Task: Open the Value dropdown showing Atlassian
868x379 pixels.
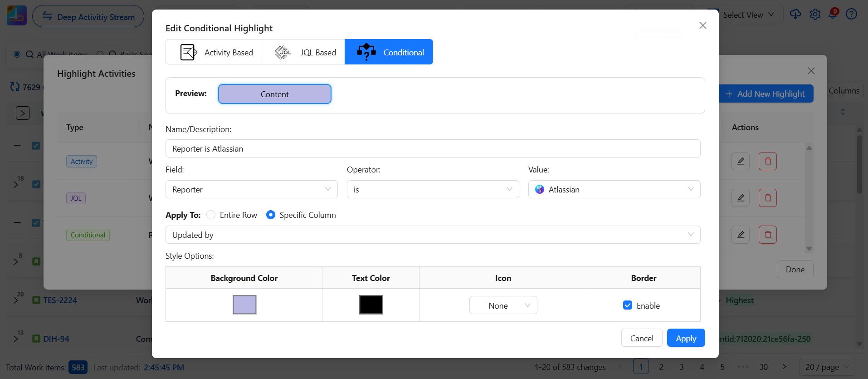Action: (614, 190)
